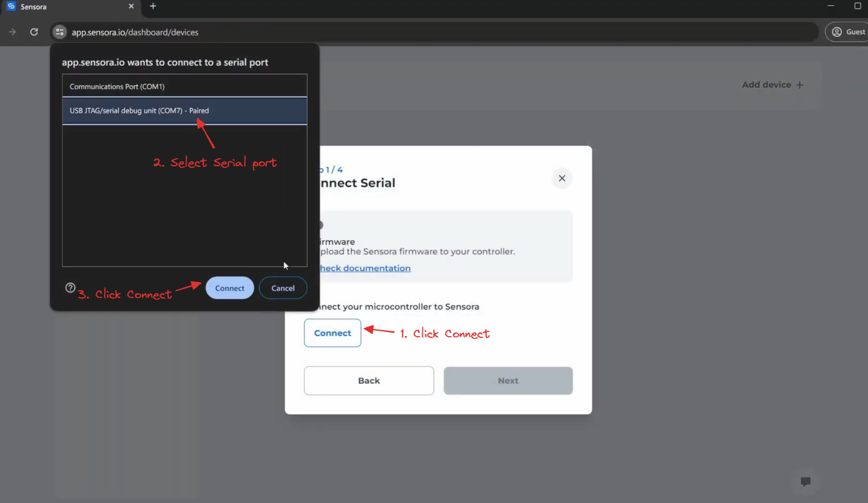Click the Add device option
Viewport: 868px width, 503px height.
(x=765, y=85)
